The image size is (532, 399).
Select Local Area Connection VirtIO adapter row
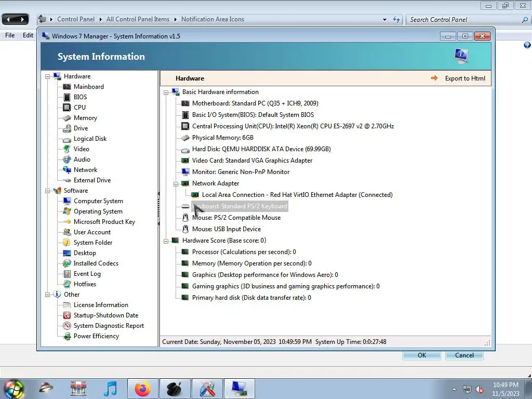tap(297, 195)
